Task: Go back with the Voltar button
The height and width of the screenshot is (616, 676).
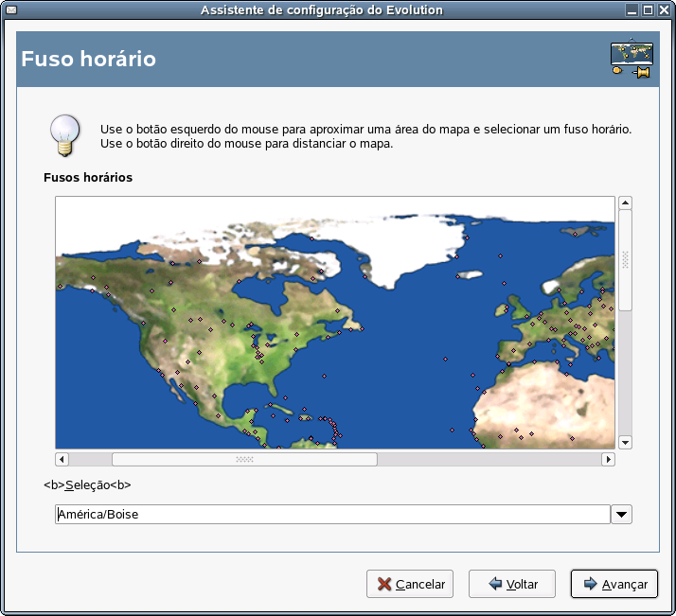Action: click(512, 584)
